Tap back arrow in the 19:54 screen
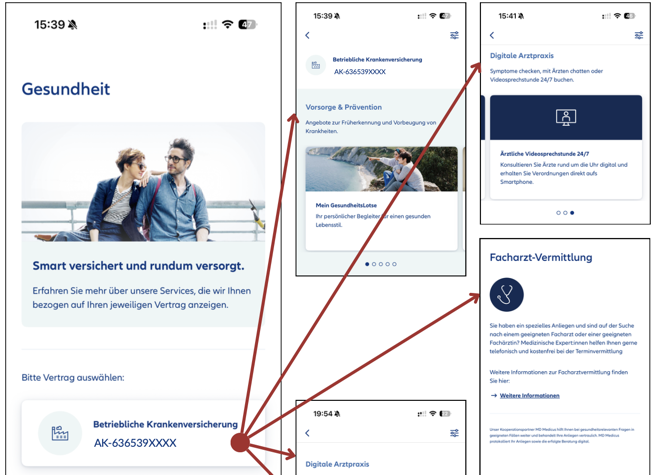 tap(307, 433)
